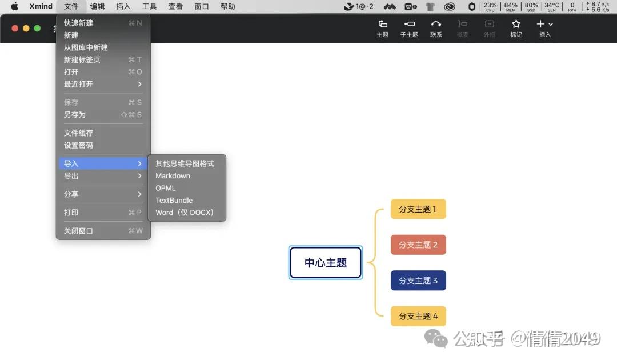Select the red 分支主题 2 topic
The height and width of the screenshot is (364, 617).
[418, 245]
